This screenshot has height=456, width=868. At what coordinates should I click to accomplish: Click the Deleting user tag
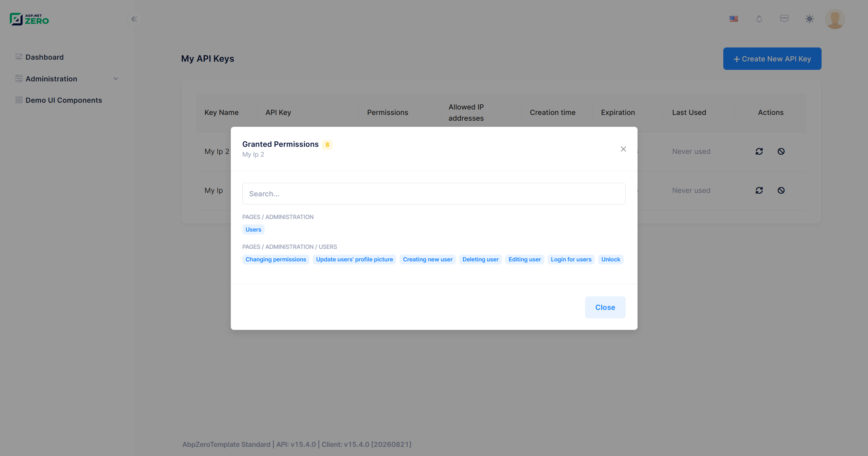pos(480,259)
